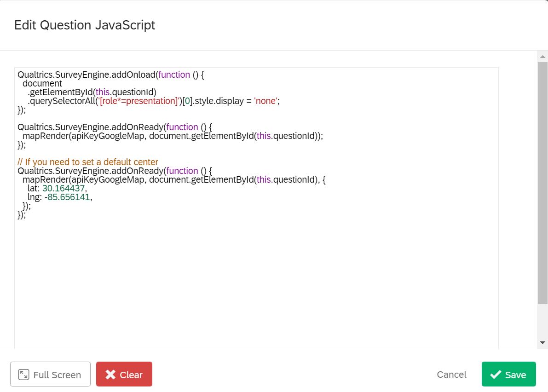Click the vertical scrollbar thumb
This screenshot has height=392, width=548.
542,183
